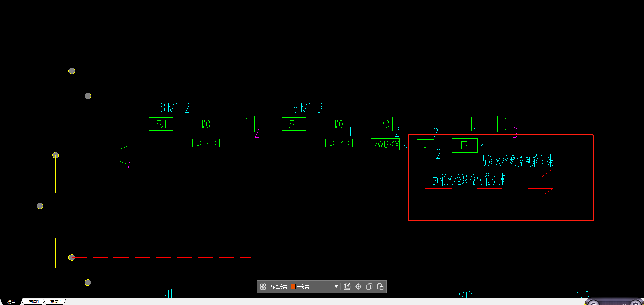Open the 未分类 annotation category dropdown
644x305 pixels.
coord(314,287)
